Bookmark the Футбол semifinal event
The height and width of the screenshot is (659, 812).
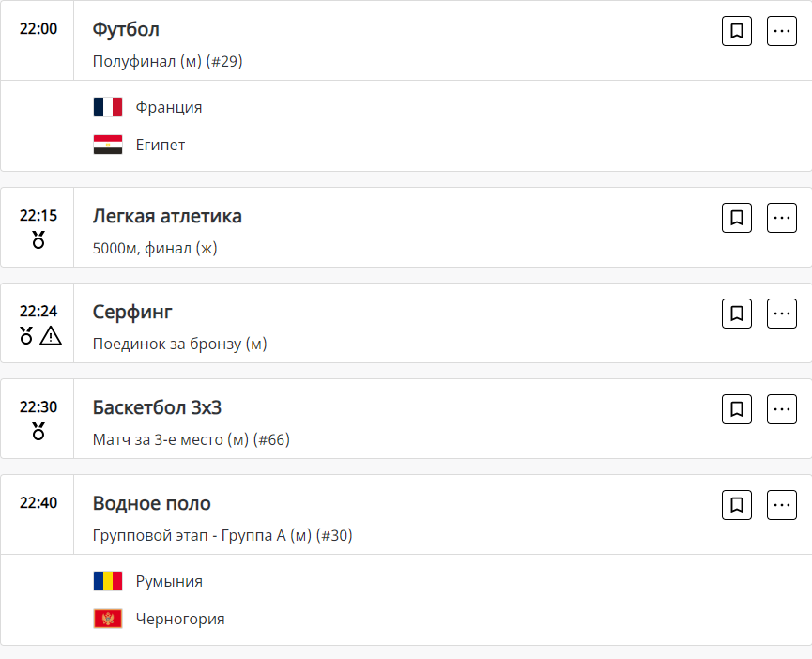pyautogui.click(x=737, y=31)
